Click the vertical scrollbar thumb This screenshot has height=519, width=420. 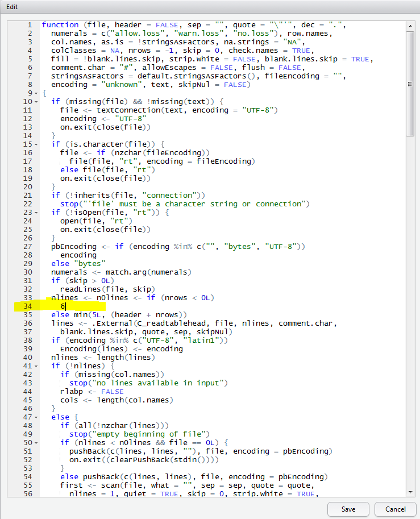coord(410,84)
